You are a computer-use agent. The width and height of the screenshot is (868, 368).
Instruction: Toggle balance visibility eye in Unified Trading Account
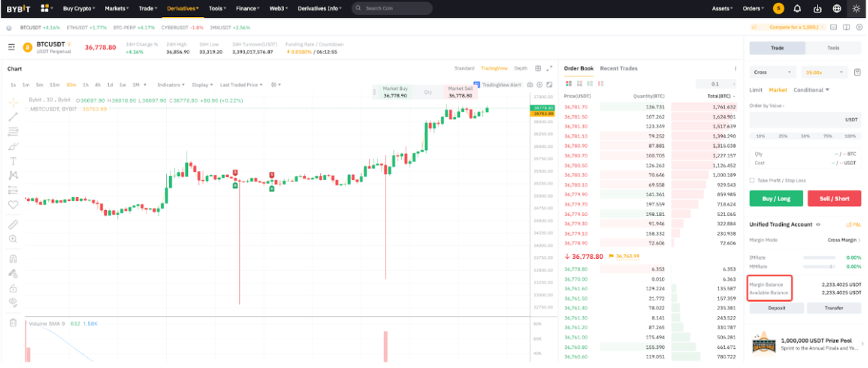[x=818, y=224]
